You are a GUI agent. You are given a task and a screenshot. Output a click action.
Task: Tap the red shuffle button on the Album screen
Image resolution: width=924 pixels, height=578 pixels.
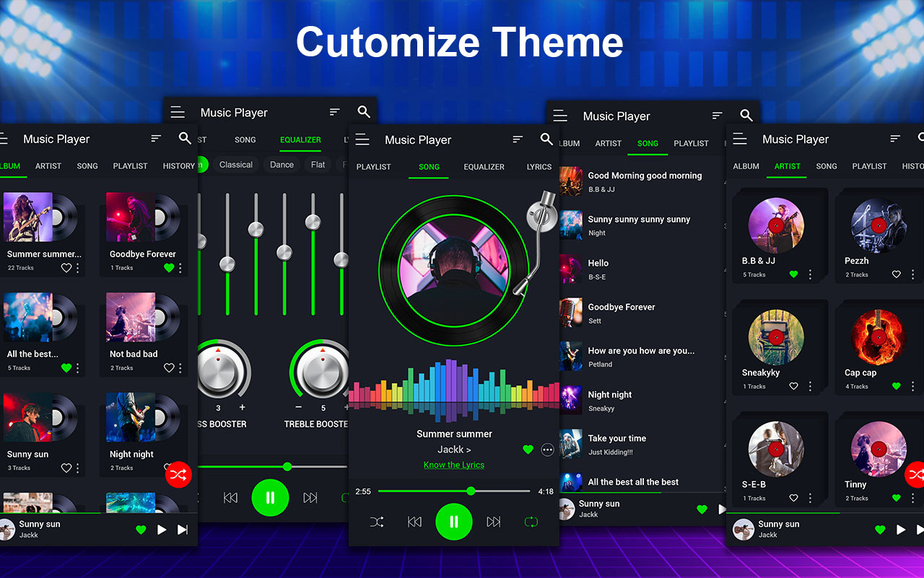click(x=178, y=475)
